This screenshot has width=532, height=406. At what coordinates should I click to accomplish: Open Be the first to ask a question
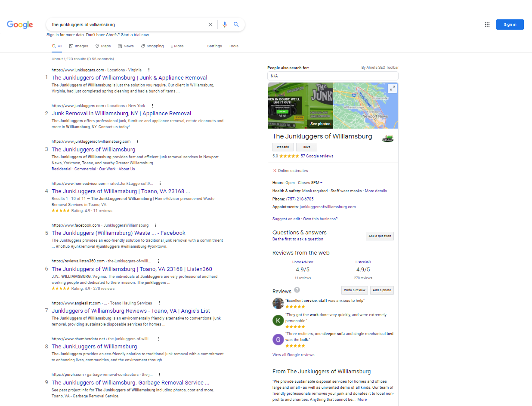[x=297, y=239]
